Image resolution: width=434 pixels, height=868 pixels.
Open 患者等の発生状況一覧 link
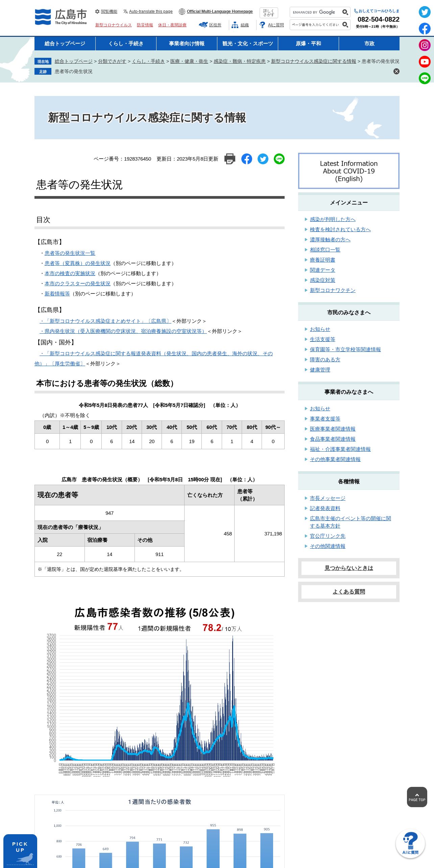click(x=70, y=253)
